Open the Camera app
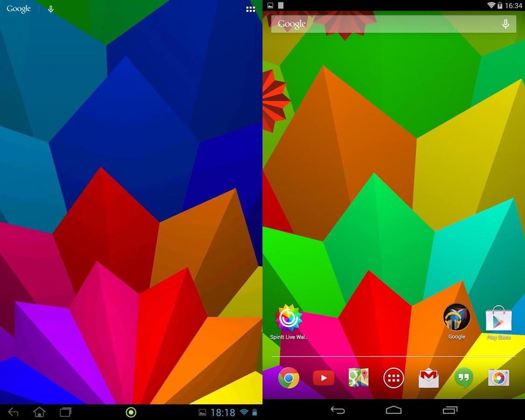Viewport: 525px width, 420px height. point(498,378)
